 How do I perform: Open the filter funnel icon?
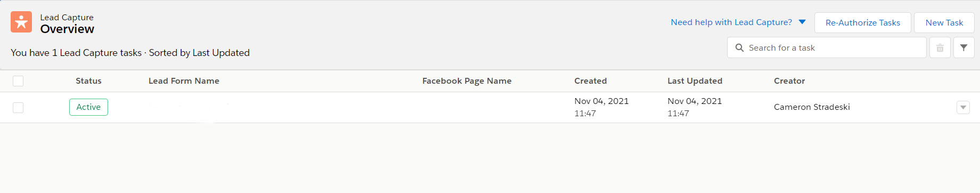(963, 47)
